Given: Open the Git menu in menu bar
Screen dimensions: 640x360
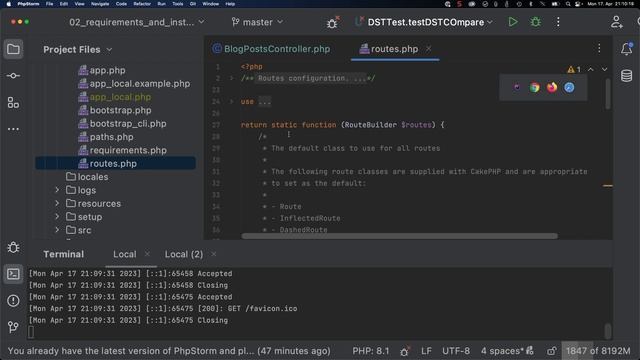Looking at the screenshot, I should coord(193,4).
